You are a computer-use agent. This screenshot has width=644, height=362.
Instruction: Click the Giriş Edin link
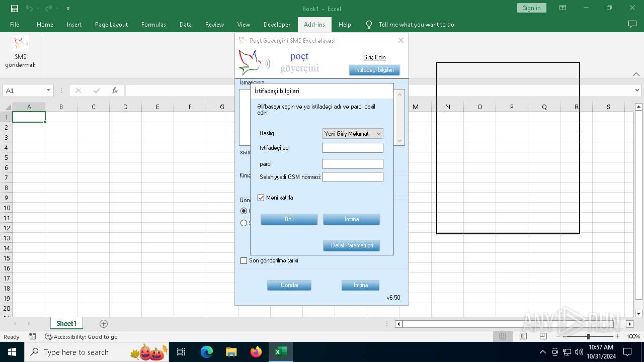click(x=374, y=57)
